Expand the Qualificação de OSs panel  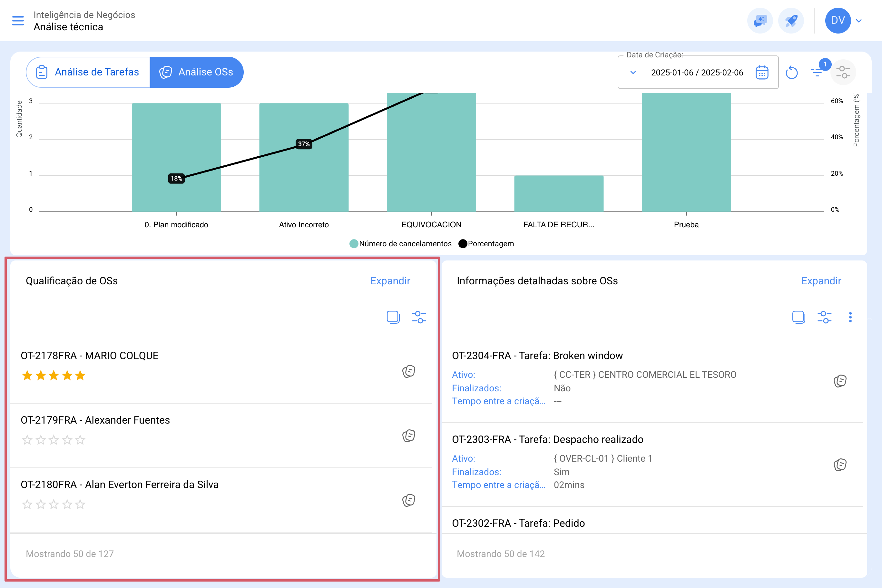(x=390, y=281)
